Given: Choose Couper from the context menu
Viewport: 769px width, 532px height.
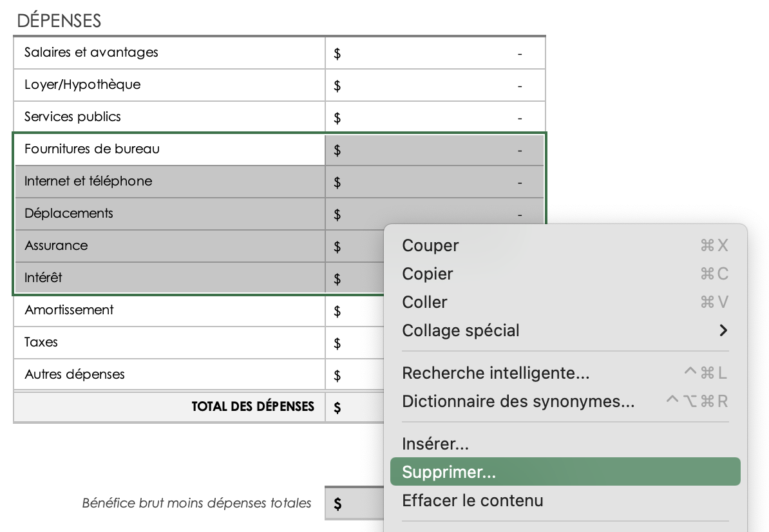Looking at the screenshot, I should pyautogui.click(x=430, y=245).
